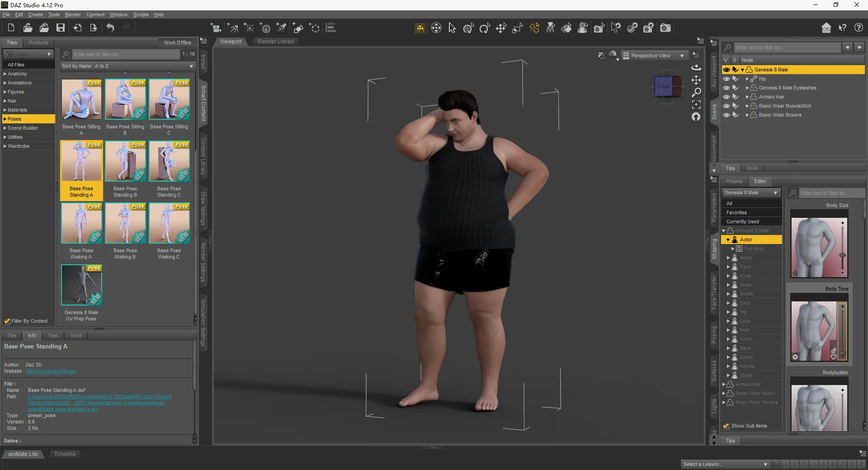
Task: Expand the Anatomy category
Action: tap(5, 74)
